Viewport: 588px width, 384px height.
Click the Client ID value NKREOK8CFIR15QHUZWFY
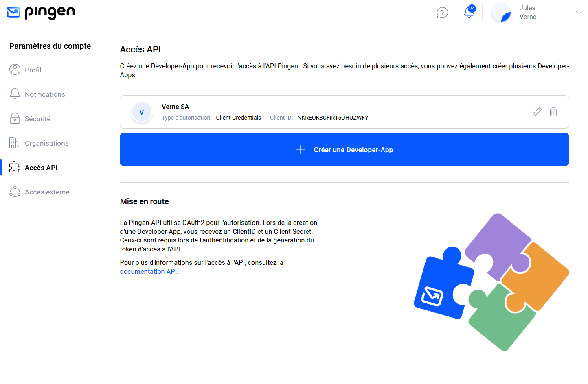point(333,118)
